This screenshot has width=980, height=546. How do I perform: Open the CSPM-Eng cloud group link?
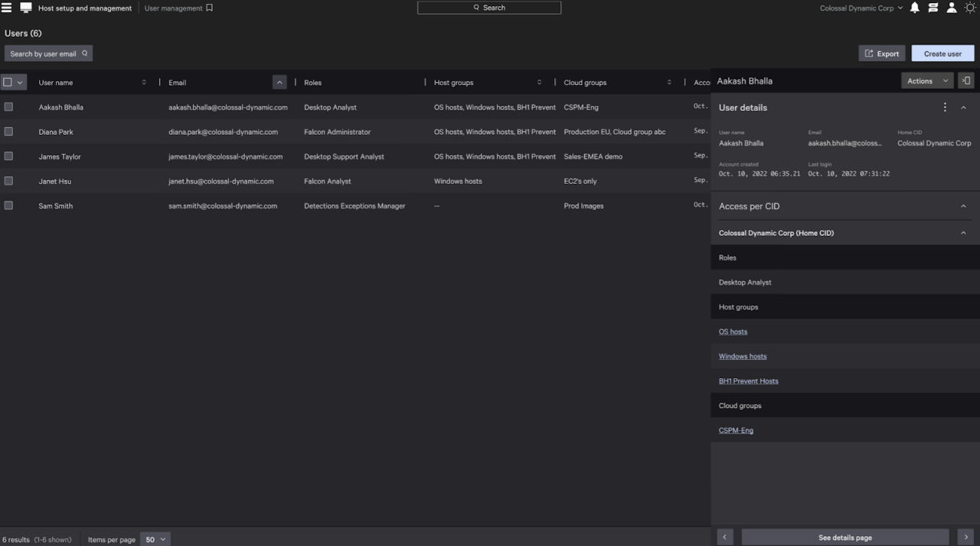pyautogui.click(x=736, y=430)
